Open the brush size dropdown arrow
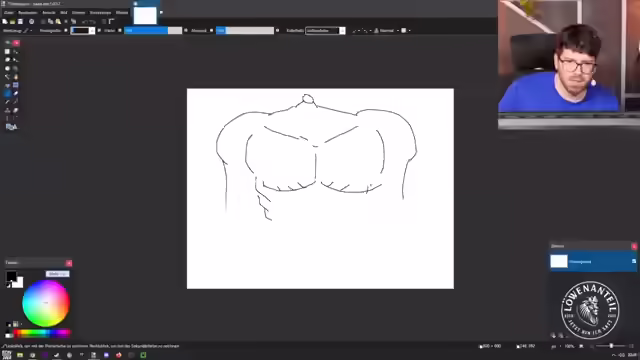Screen dimensions: 640x360 92,31
